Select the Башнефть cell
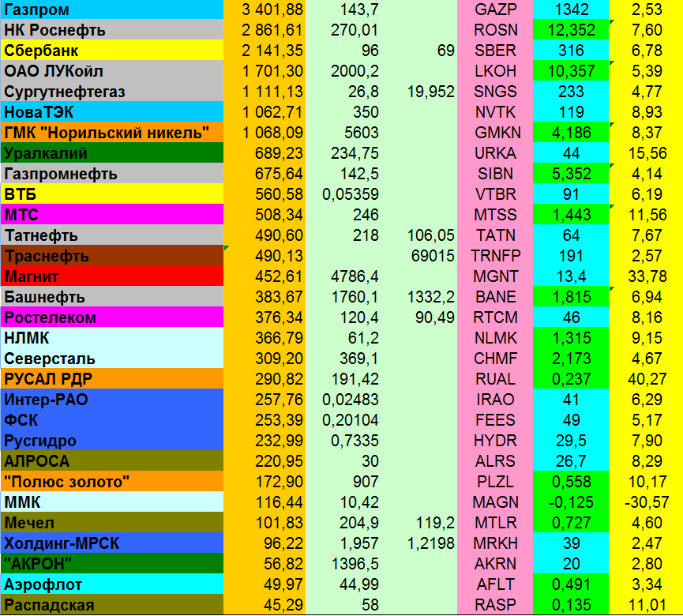Screen dimensions: 683x616 (x=112, y=297)
